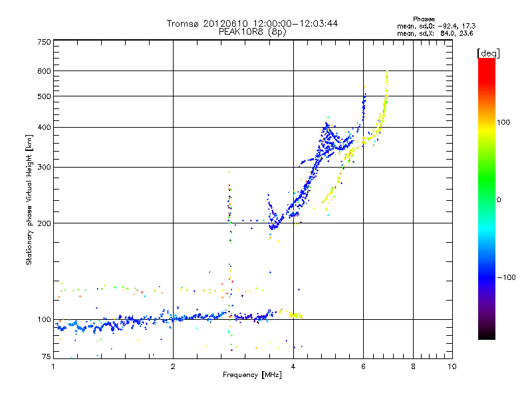The height and width of the screenshot is (399, 532).
Task: Click the y-axis tick '600'
Action: 44,71
